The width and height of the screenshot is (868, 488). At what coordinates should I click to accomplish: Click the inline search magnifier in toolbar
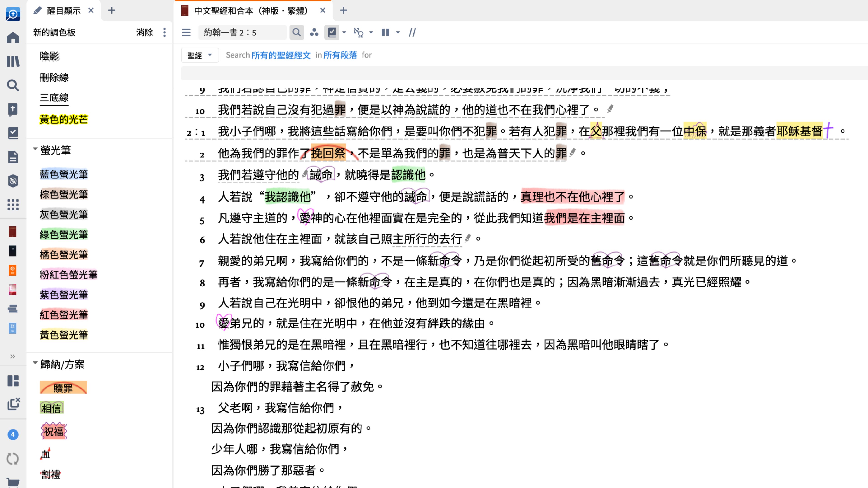pos(297,32)
